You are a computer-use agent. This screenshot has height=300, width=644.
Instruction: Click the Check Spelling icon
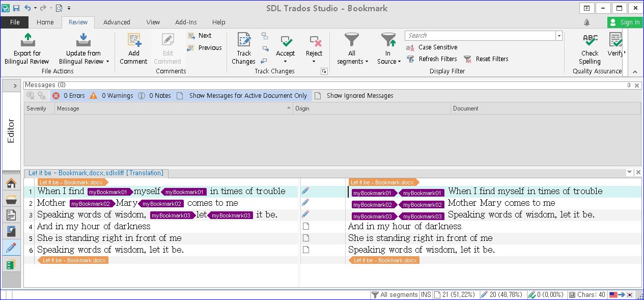tap(590, 40)
